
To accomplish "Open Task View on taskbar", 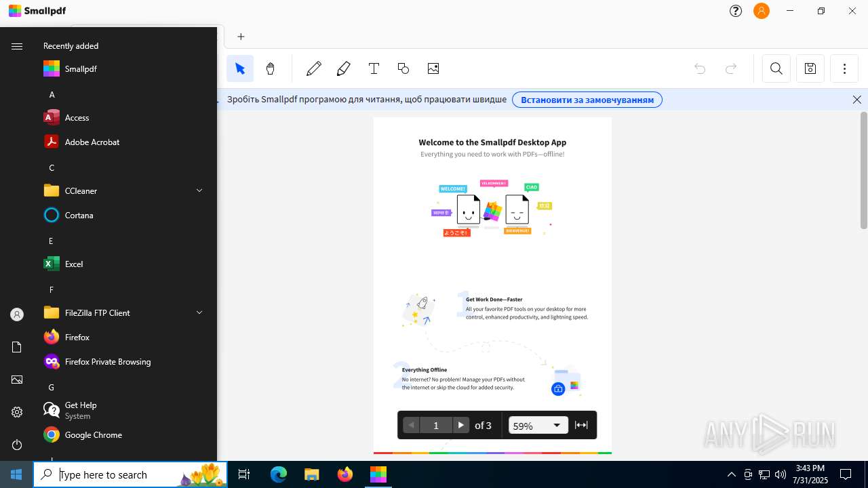I will point(244,474).
